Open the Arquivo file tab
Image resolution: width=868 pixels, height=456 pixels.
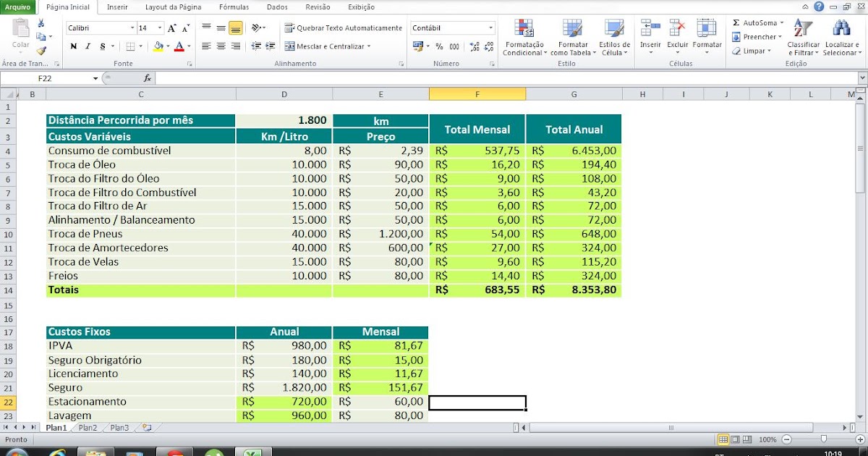(17, 7)
